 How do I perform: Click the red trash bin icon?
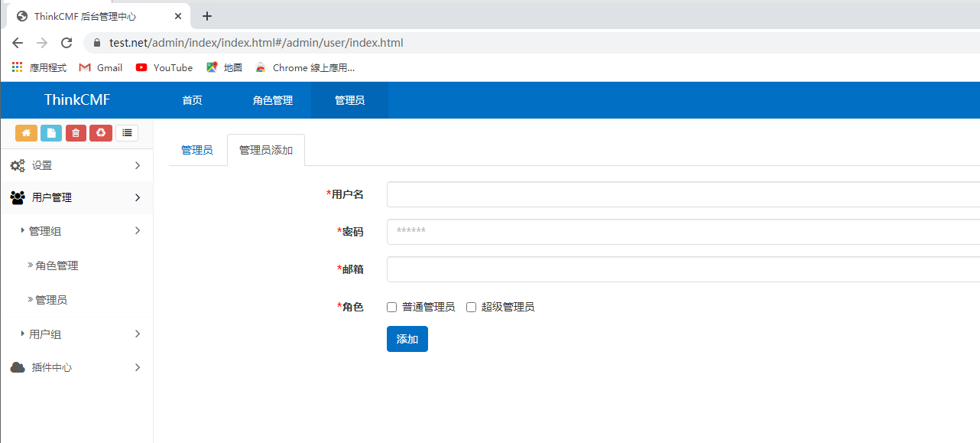75,132
